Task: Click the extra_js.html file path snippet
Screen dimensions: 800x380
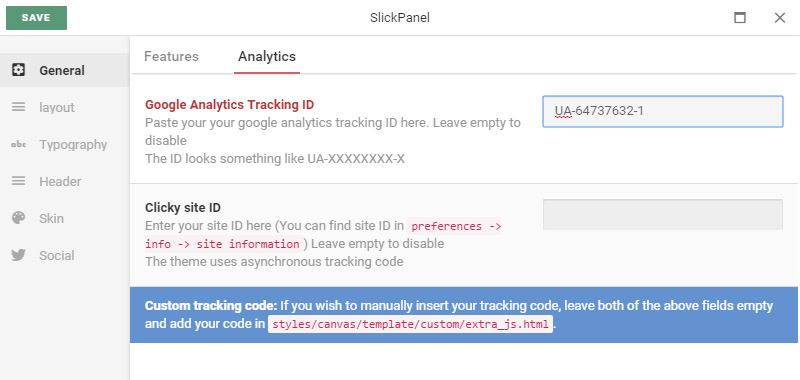Action: (411, 324)
